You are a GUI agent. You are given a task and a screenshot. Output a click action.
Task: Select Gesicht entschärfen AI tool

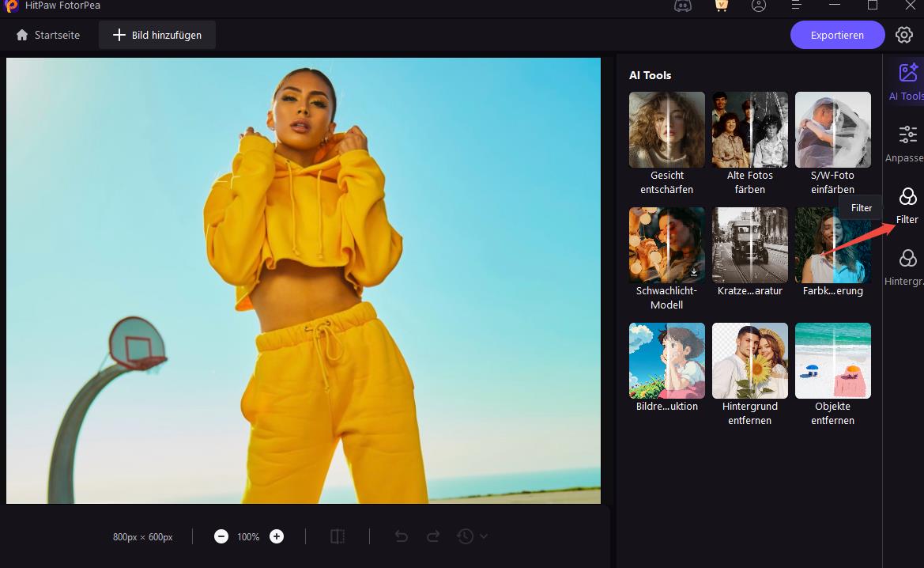tap(666, 130)
